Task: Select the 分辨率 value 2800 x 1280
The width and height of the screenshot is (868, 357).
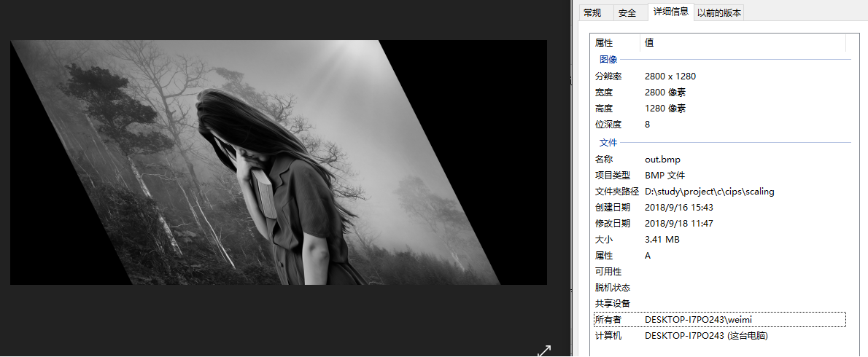Action: 670,76
